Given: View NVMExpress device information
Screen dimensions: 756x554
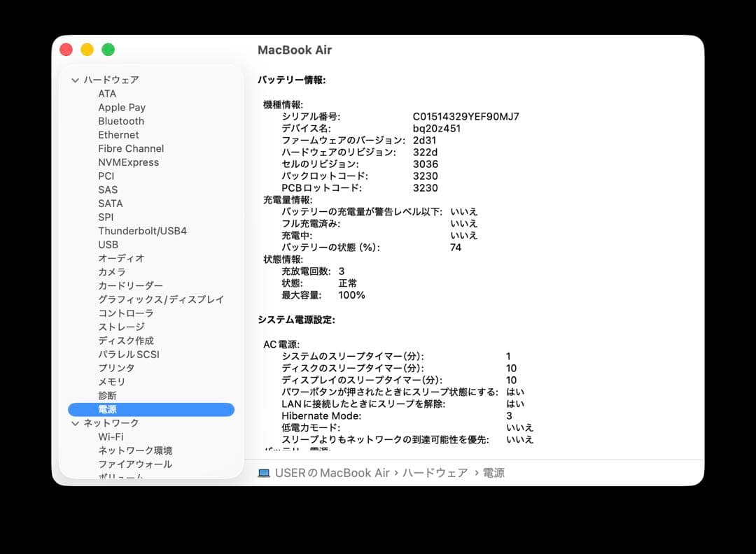Looking at the screenshot, I should pyautogui.click(x=129, y=162).
